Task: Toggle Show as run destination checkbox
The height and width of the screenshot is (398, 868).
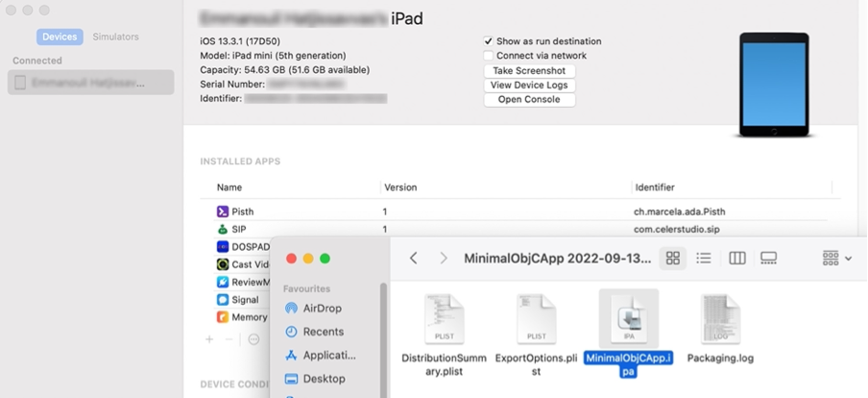Action: 488,41
